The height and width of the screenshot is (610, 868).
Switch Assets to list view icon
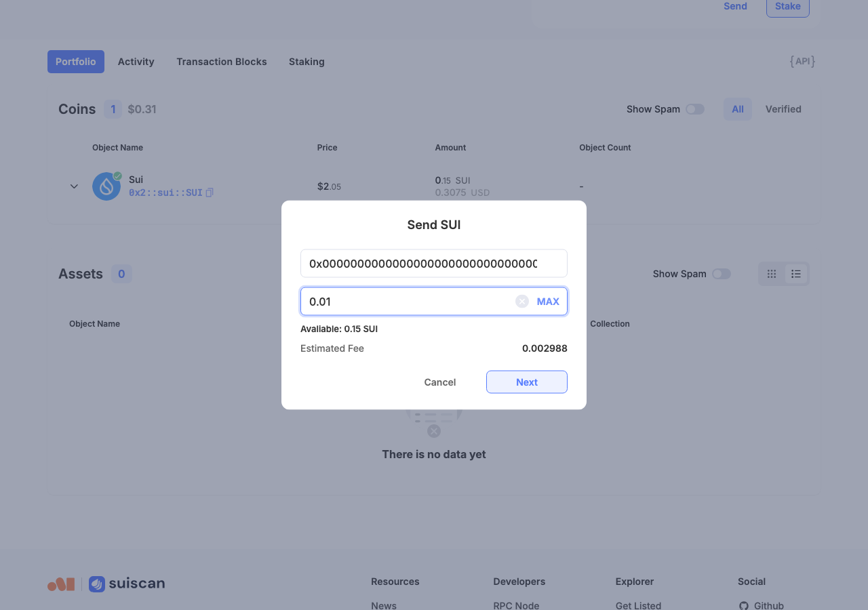point(796,274)
